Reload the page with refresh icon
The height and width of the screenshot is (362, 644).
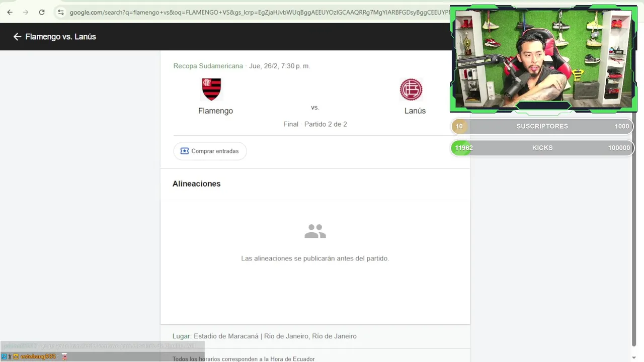click(x=42, y=12)
